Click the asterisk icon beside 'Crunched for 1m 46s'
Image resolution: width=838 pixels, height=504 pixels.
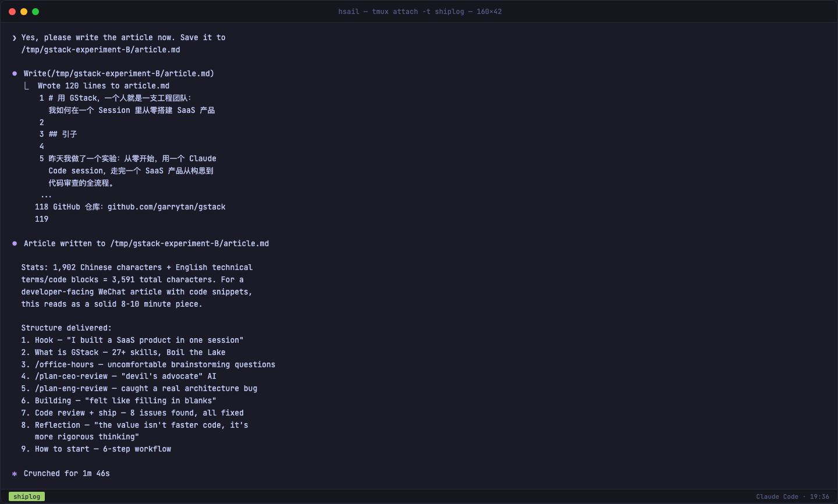[x=15, y=474]
